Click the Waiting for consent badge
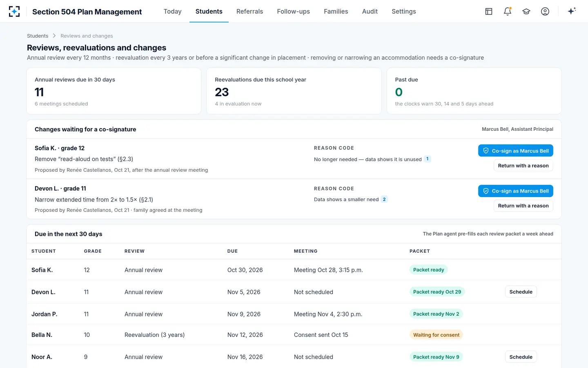The image size is (588, 368). point(436,335)
